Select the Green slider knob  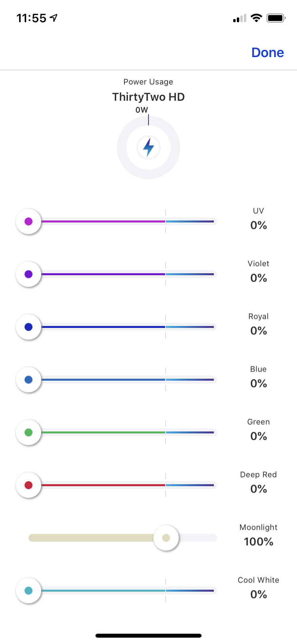(29, 432)
